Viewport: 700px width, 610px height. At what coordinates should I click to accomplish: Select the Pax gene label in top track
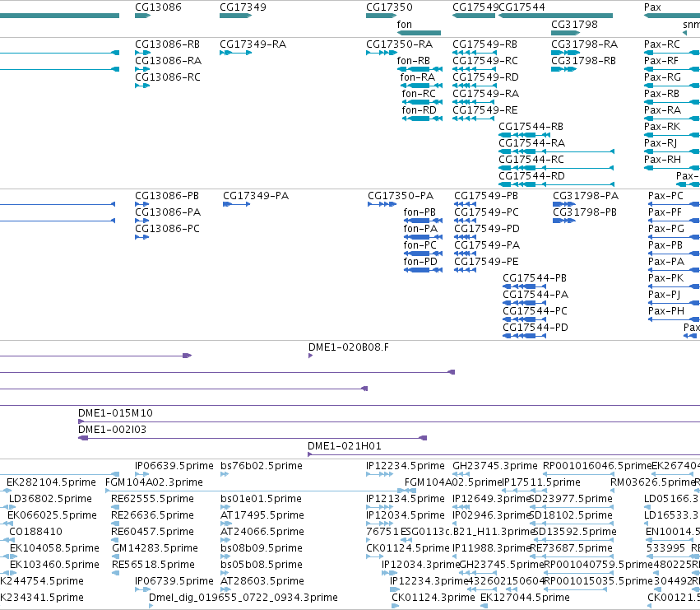[x=652, y=7]
